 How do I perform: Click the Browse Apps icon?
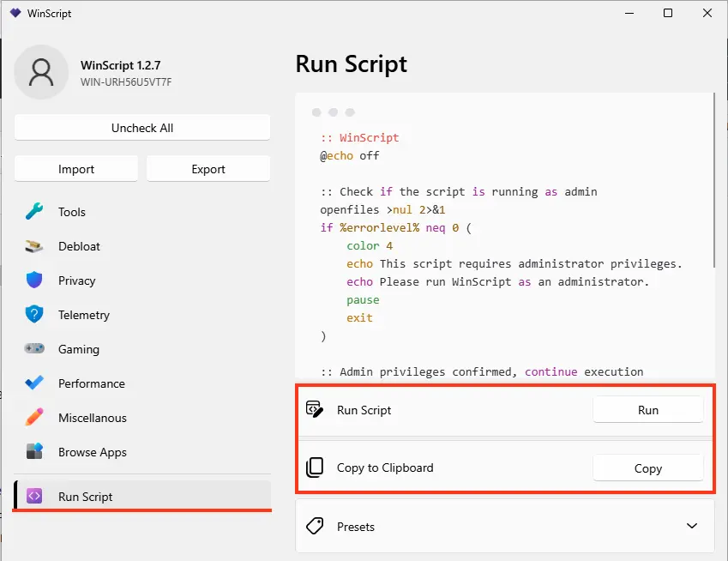(x=34, y=451)
